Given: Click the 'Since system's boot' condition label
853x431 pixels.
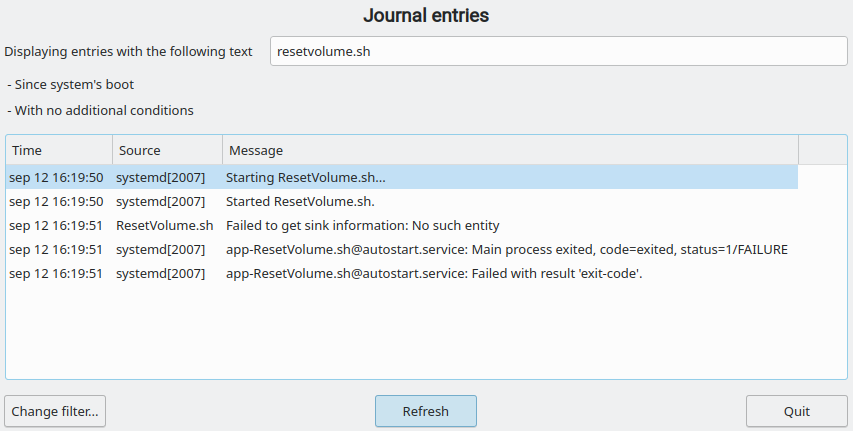Looking at the screenshot, I should [x=71, y=84].
